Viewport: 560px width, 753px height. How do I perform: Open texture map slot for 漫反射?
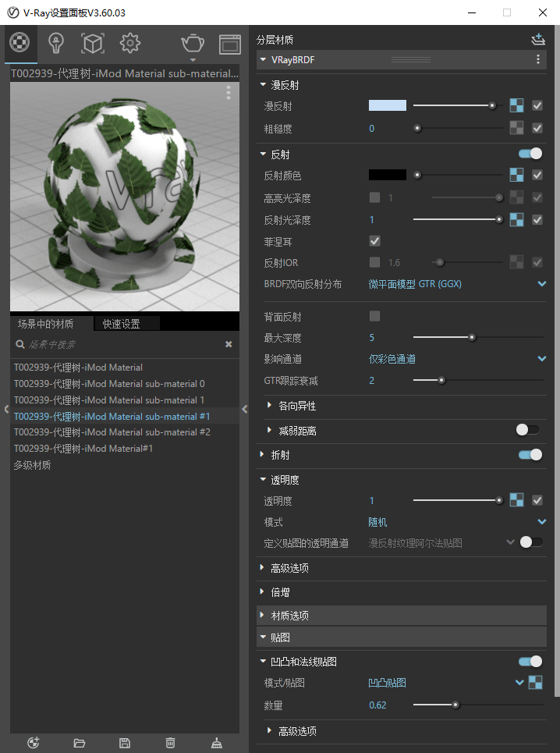[x=517, y=105]
